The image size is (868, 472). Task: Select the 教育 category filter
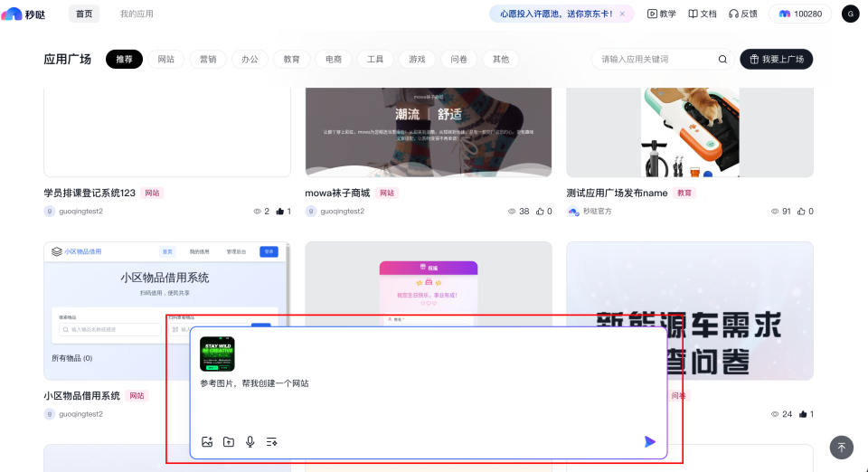[292, 59]
